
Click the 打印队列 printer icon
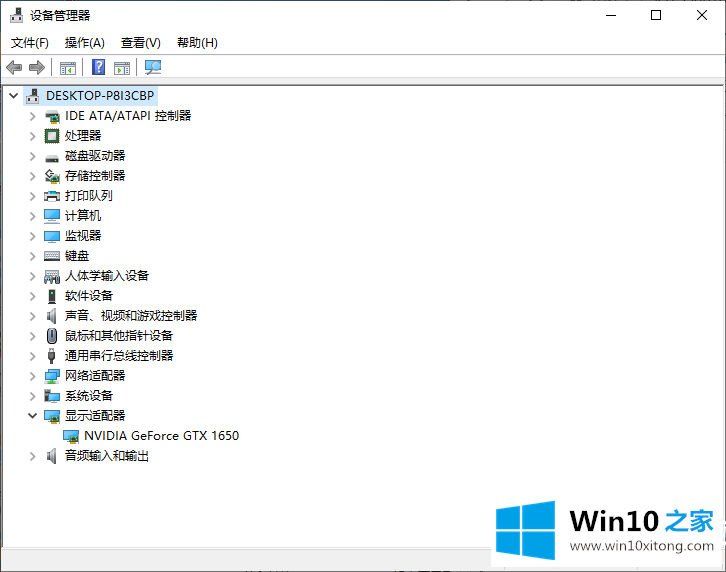click(52, 196)
